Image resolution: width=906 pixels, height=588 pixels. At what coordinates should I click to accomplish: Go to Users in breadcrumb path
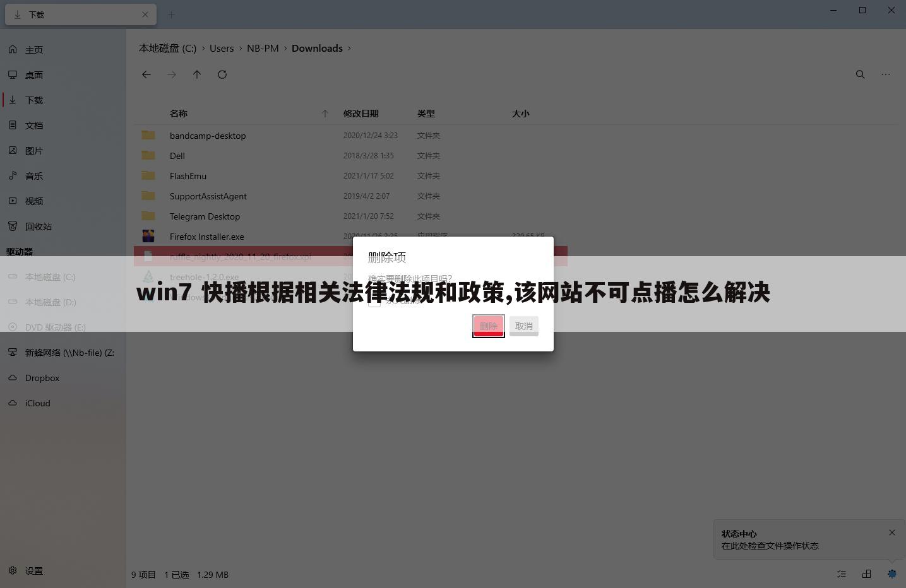222,49
